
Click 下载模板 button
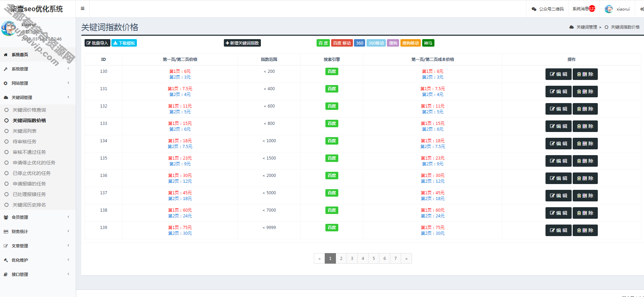tap(124, 43)
